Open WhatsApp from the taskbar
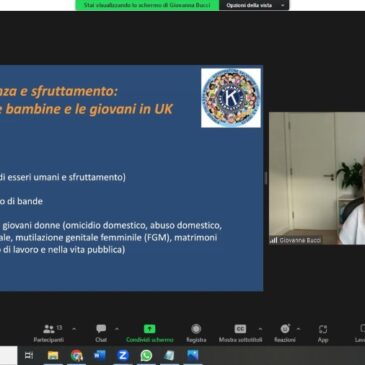This screenshot has height=365, width=365. tap(146, 356)
